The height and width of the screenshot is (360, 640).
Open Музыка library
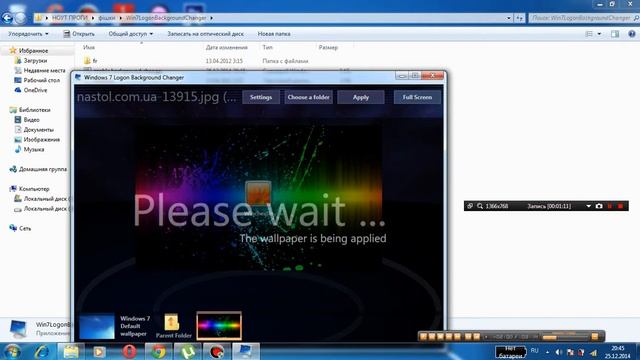click(x=33, y=149)
